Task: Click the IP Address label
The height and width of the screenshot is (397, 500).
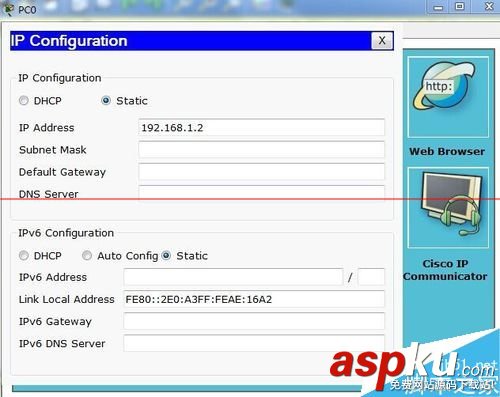Action: pos(47,128)
